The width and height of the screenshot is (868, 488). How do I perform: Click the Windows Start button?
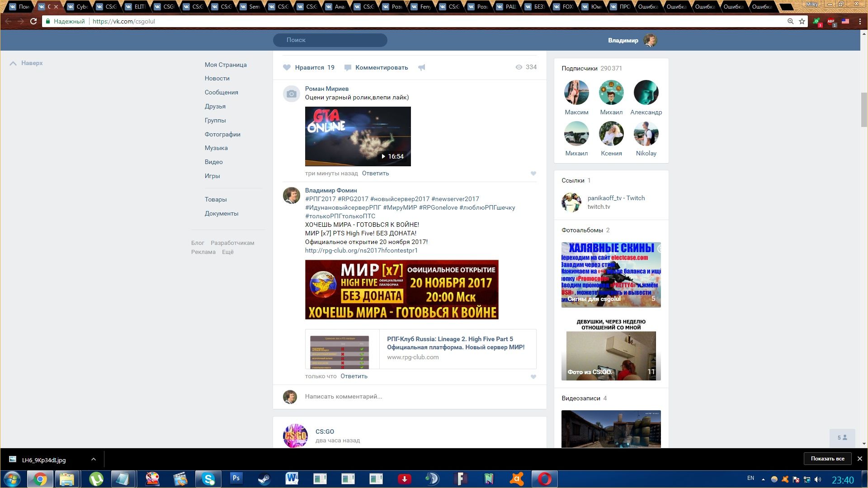(x=12, y=479)
